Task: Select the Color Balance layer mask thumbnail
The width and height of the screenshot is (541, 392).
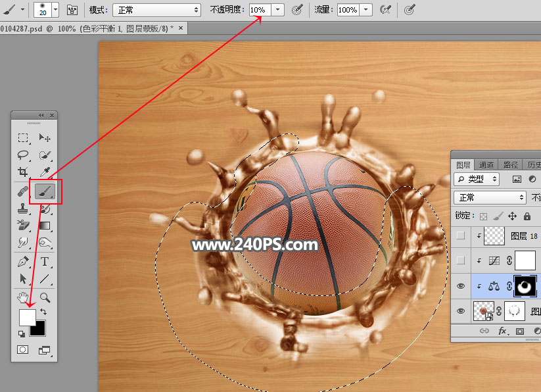Action: [525, 286]
